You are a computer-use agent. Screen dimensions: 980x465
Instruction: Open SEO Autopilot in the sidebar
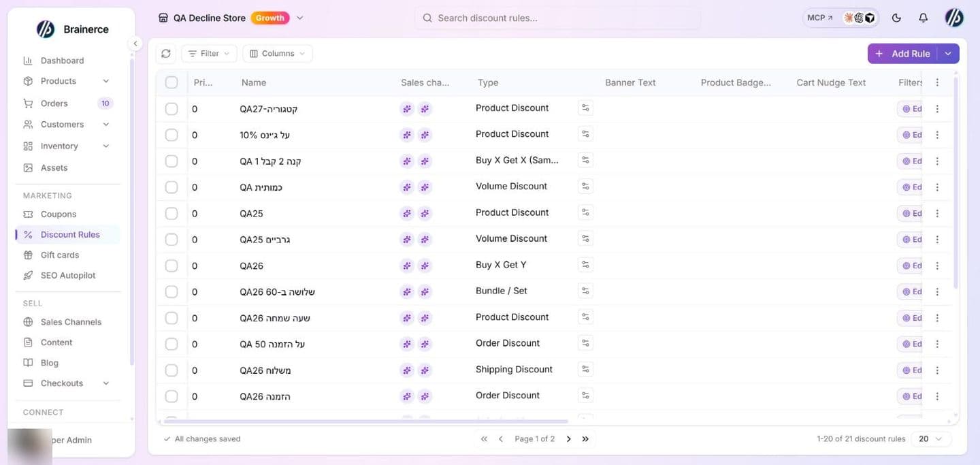(67, 275)
